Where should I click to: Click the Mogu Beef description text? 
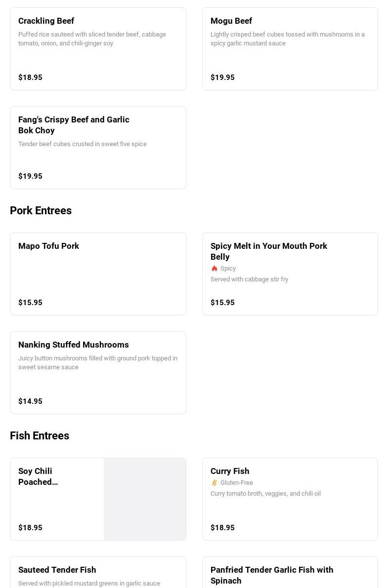[x=288, y=39]
